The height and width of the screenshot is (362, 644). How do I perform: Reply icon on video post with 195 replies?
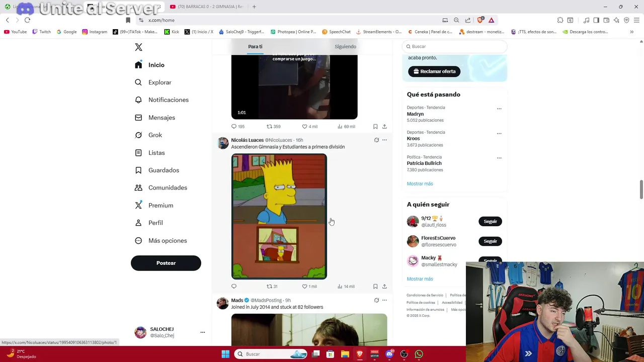pyautogui.click(x=234, y=127)
